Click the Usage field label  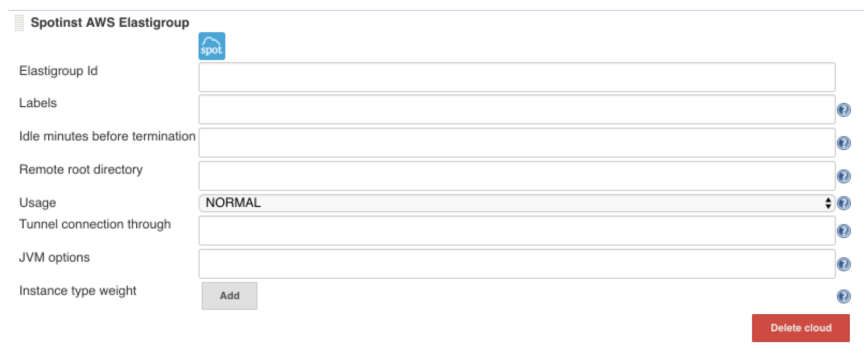(x=38, y=203)
